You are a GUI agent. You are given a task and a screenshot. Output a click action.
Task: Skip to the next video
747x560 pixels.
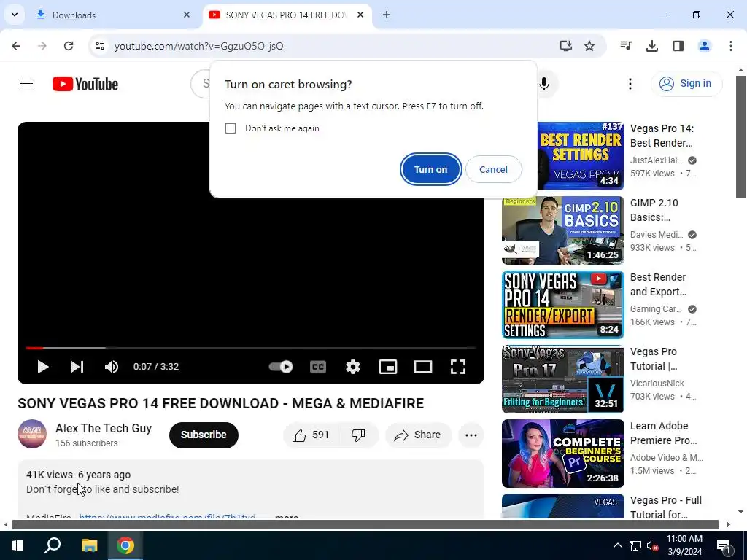pyautogui.click(x=77, y=367)
